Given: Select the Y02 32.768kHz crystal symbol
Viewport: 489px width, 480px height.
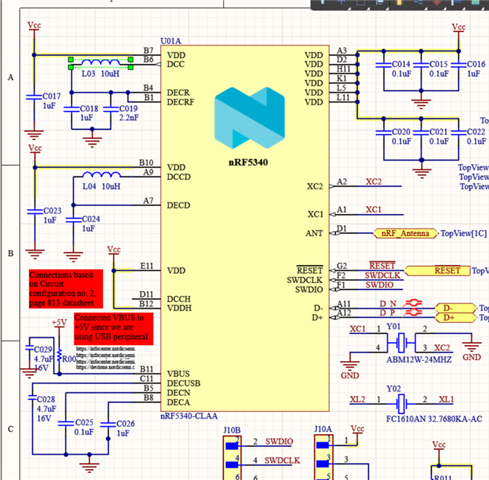Looking at the screenshot, I should tap(402, 403).
